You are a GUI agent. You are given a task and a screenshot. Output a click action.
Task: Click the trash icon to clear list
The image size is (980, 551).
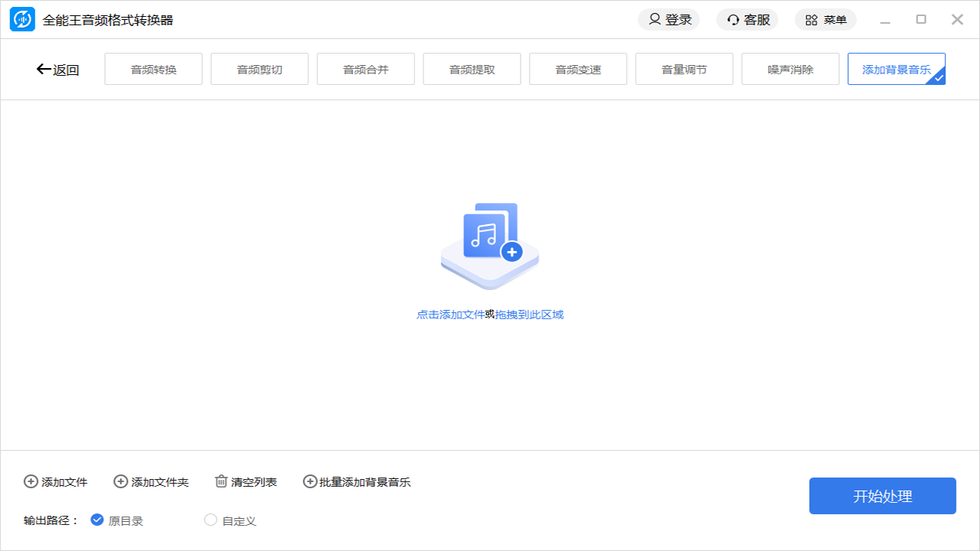[220, 481]
